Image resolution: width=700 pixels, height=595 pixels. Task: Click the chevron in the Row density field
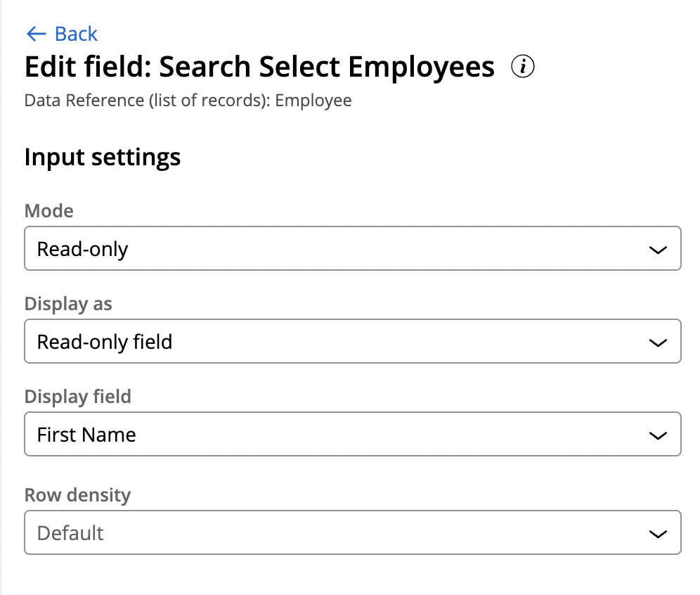(x=658, y=534)
